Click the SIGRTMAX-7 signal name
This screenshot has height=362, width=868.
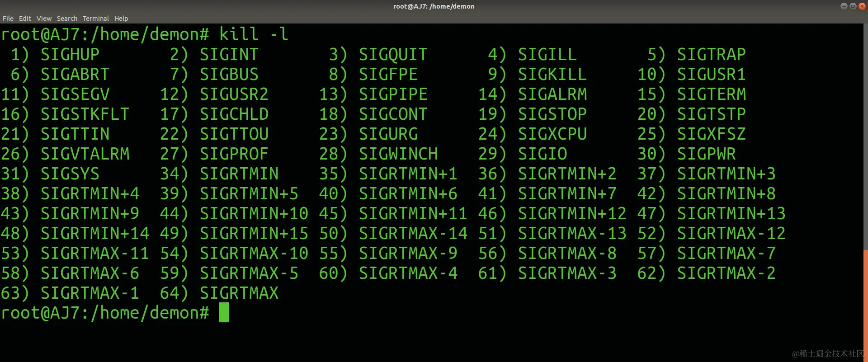726,253
